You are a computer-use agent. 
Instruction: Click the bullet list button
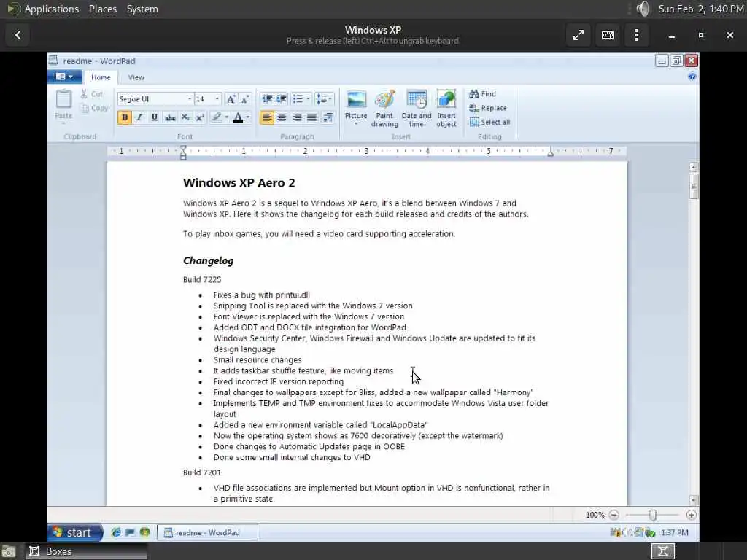click(x=298, y=99)
